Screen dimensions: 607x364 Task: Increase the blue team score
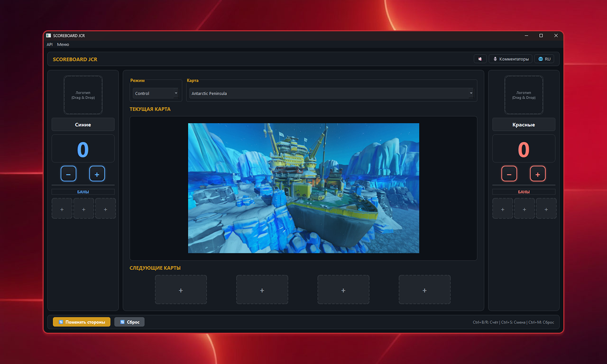tap(97, 174)
